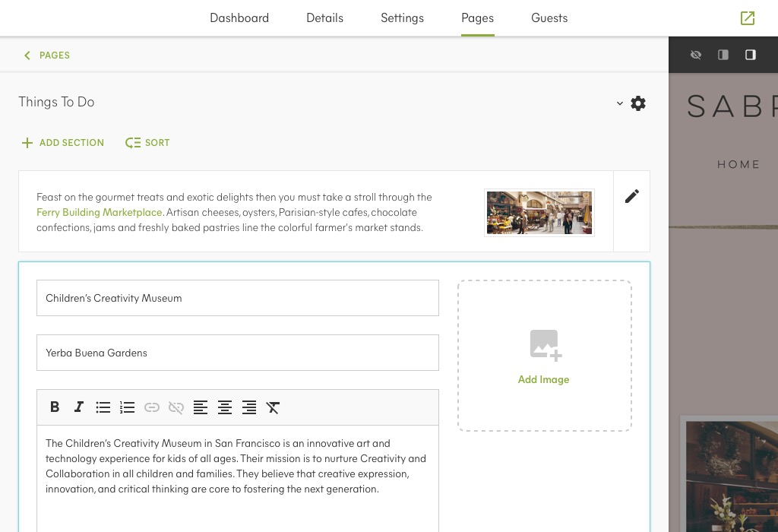Switch to the Details tab

(325, 18)
